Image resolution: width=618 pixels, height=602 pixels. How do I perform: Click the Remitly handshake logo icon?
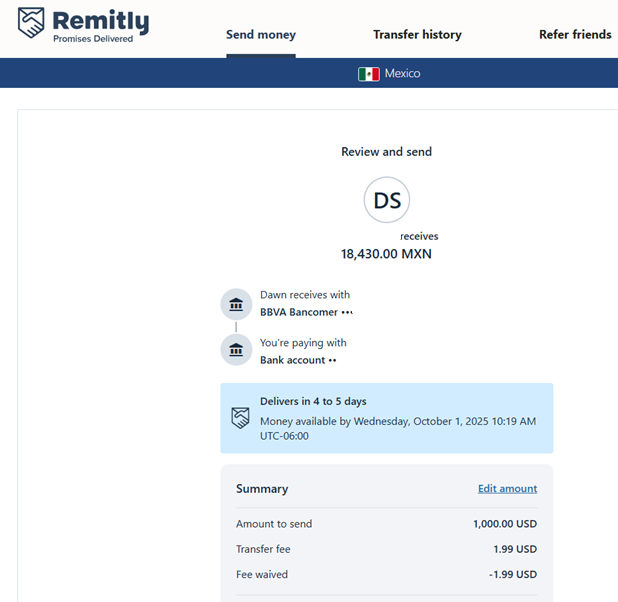pyautogui.click(x=32, y=24)
